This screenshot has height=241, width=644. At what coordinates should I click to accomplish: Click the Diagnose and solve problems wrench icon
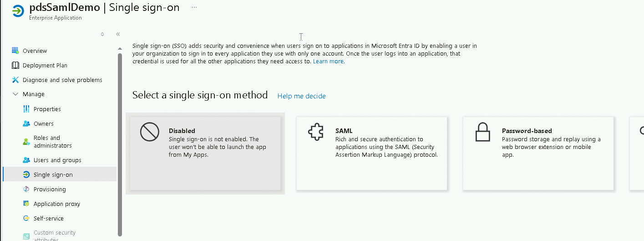tap(15, 80)
